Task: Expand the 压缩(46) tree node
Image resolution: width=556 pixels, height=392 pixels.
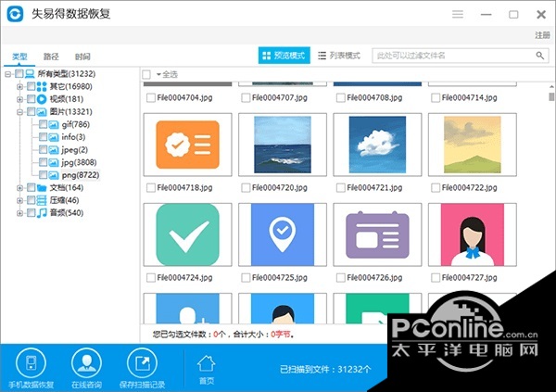Action: [x=19, y=200]
